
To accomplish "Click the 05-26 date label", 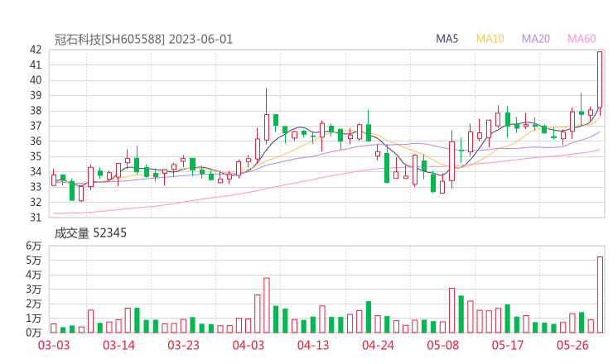I will coord(572,345).
